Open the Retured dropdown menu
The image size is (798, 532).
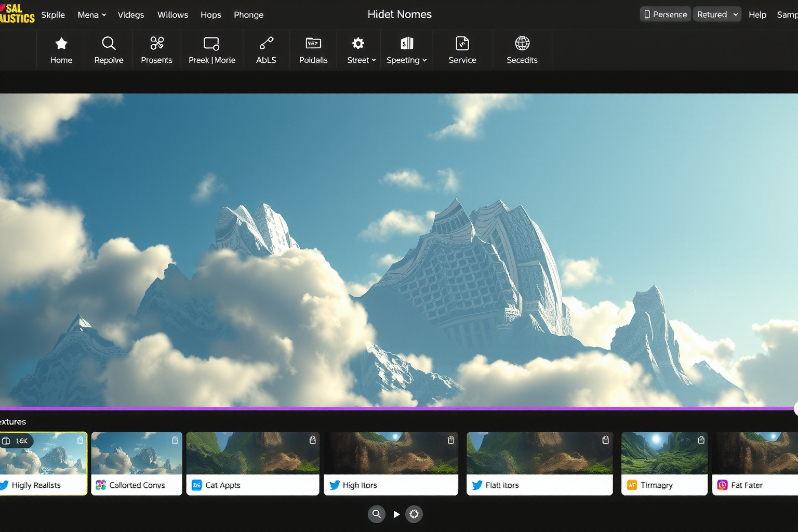(717, 15)
